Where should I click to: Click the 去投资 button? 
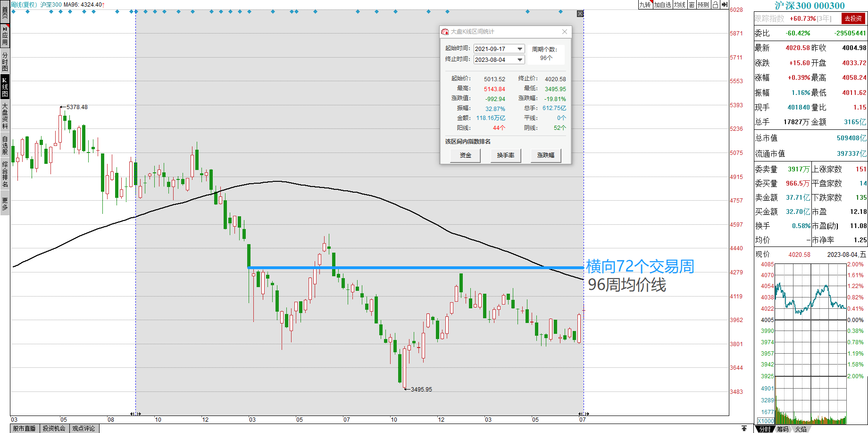pyautogui.click(x=853, y=18)
